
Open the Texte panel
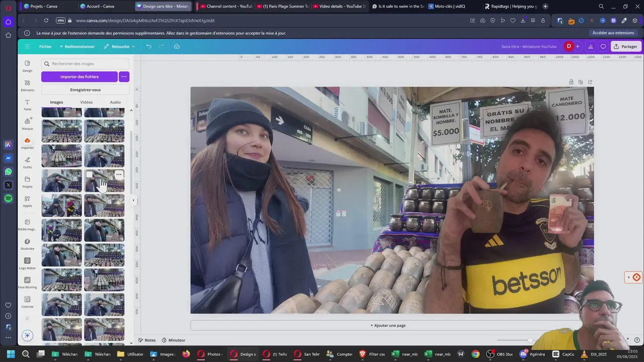coord(27,105)
